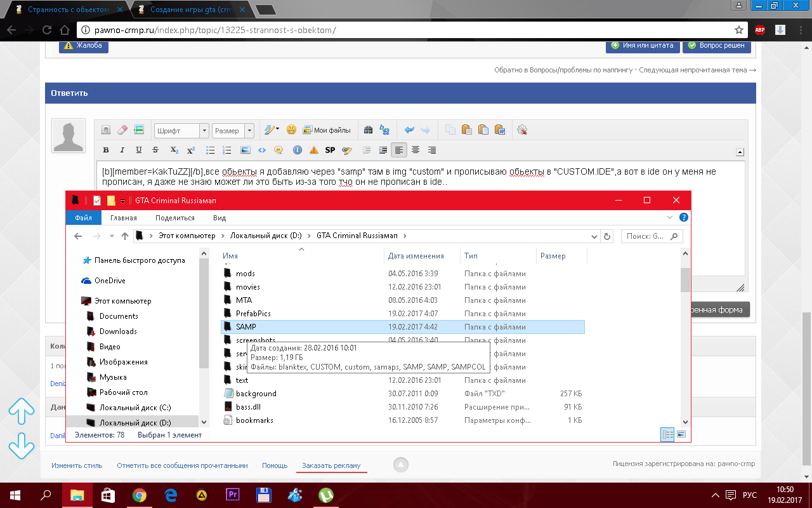Open Adobe Premiere from the taskbar
This screenshot has width=812, height=508.
(x=232, y=495)
